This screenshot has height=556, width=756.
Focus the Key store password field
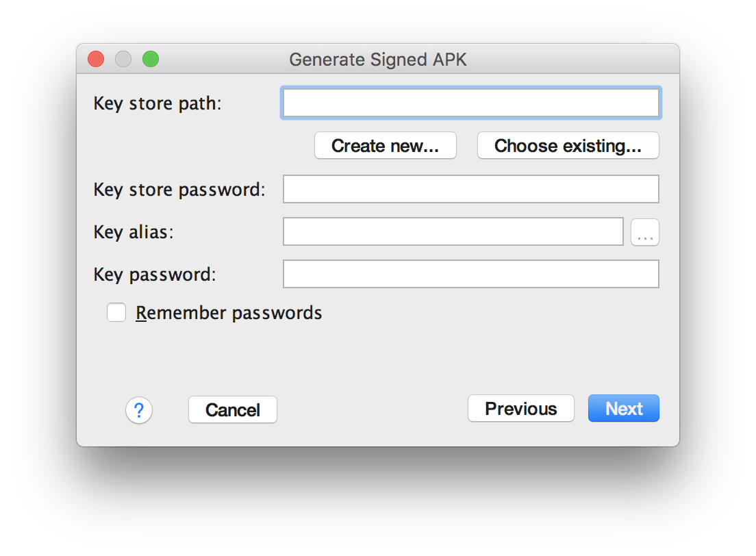[470, 189]
